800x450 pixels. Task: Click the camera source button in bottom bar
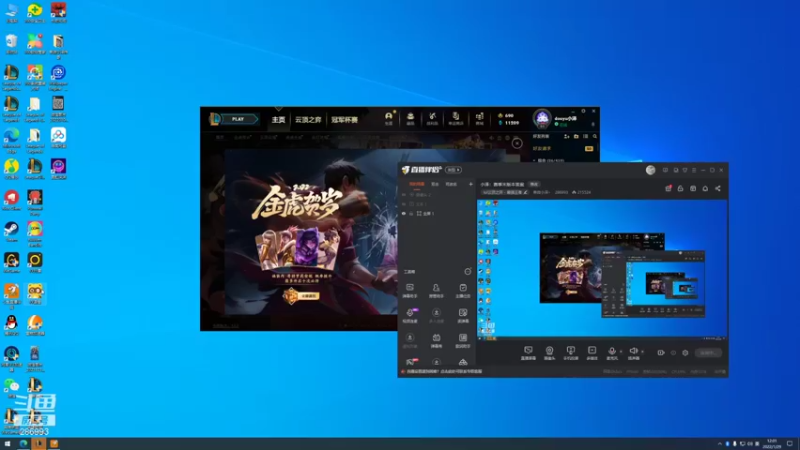549,353
